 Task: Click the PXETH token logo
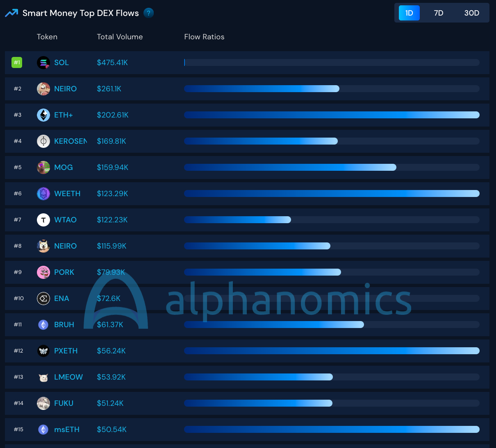tap(43, 351)
